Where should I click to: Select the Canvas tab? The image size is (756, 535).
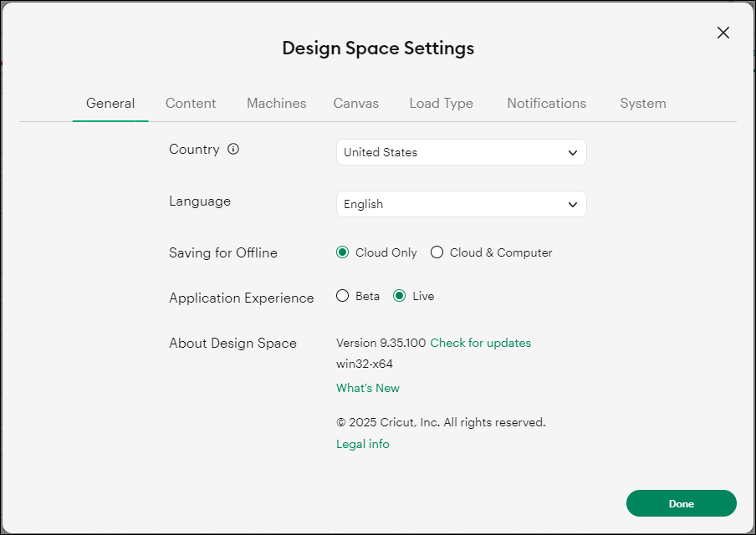(x=355, y=103)
